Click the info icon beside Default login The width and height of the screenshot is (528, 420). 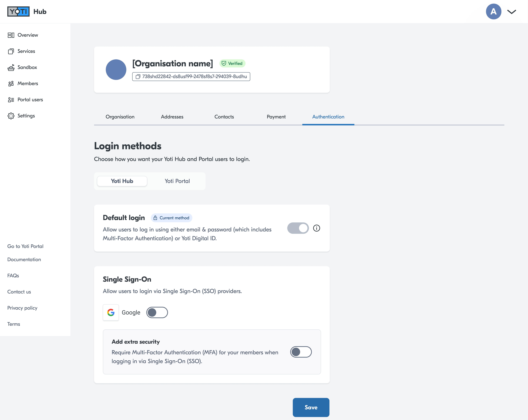[316, 228]
